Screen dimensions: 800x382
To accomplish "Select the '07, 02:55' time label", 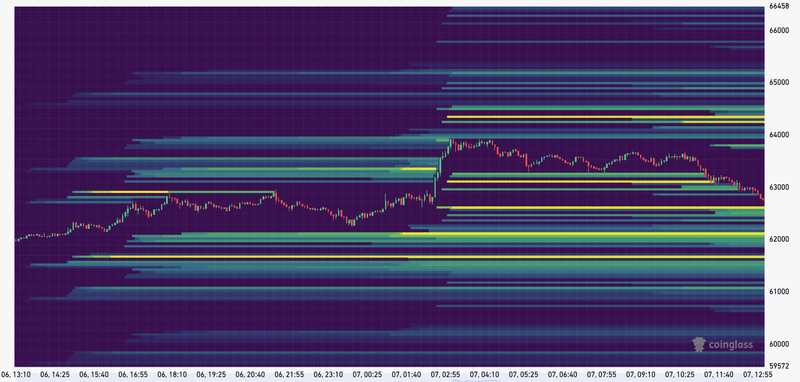I will tap(445, 375).
